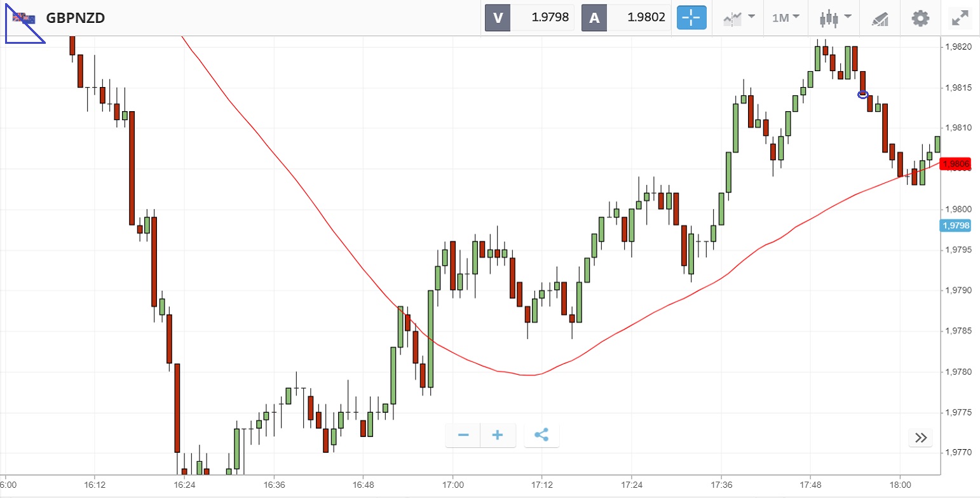Click the GBPNZD symbol name
This screenshot has width=980, height=498.
tap(75, 18)
